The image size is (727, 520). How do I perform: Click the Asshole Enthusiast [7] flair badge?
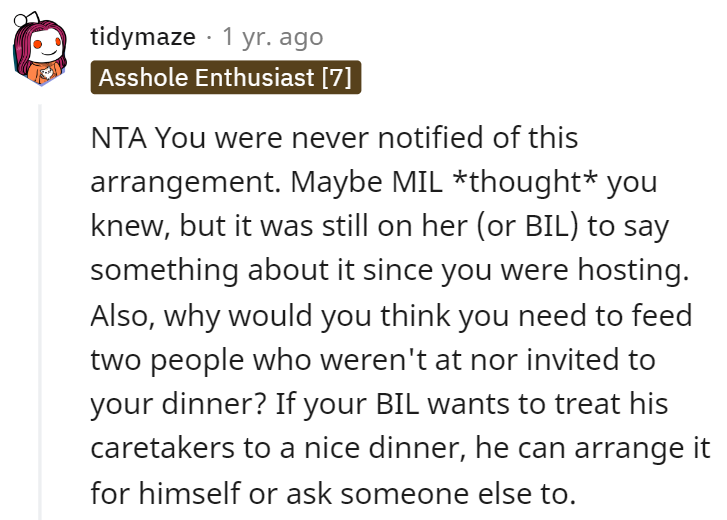(x=225, y=77)
